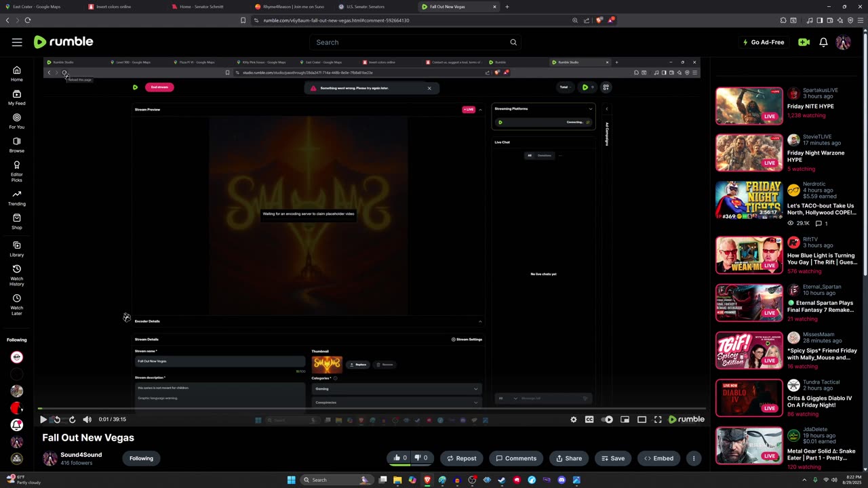This screenshot has width=868, height=488.
Task: Open Watch History
Action: [17, 274]
